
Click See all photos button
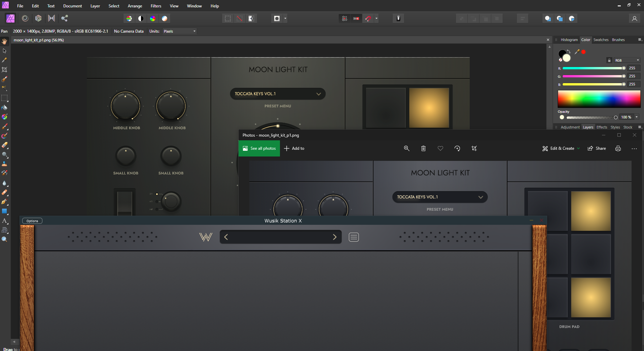click(259, 148)
